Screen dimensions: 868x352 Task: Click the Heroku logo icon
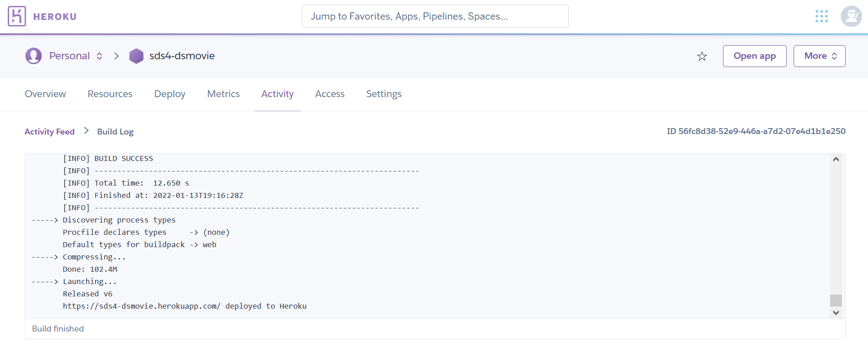pos(17,16)
